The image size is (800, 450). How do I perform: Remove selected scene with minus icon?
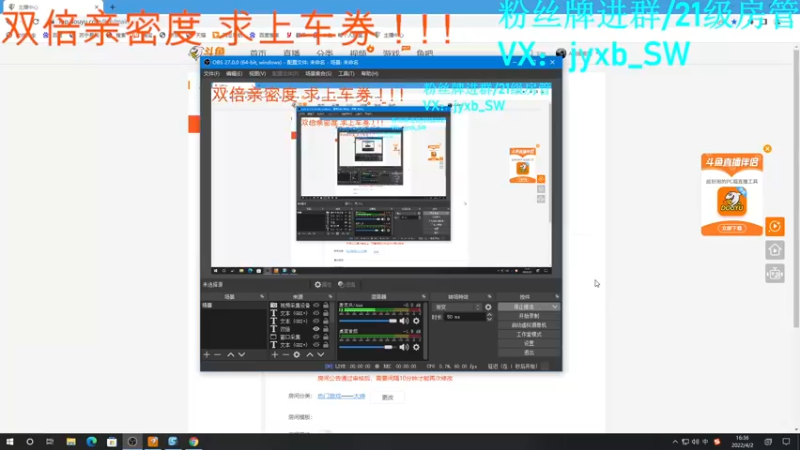(218, 355)
